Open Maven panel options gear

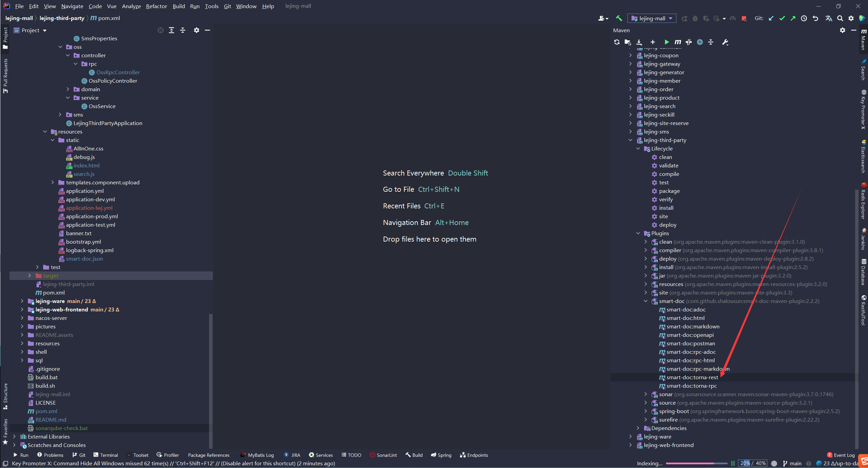click(843, 30)
